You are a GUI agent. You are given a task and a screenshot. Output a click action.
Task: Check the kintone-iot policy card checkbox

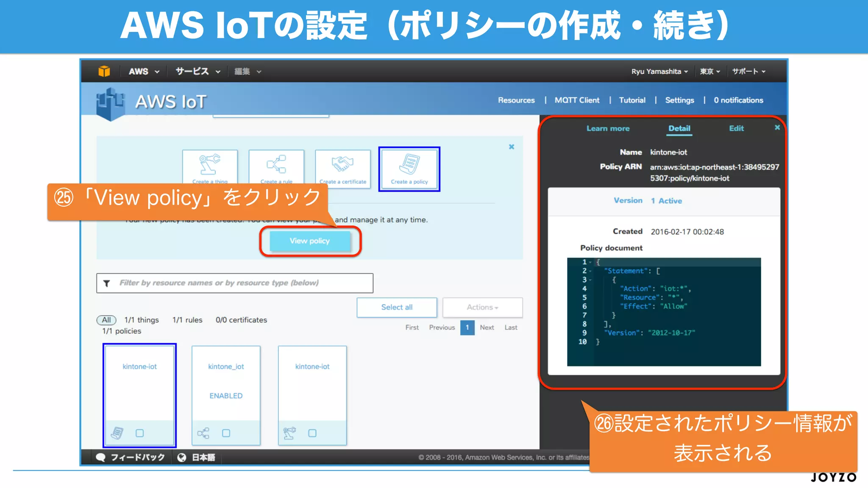click(x=139, y=433)
